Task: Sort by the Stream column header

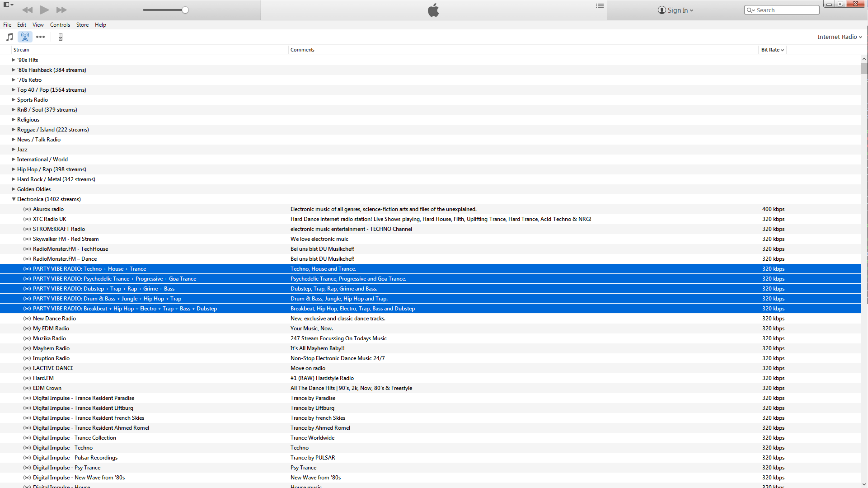Action: [149, 50]
